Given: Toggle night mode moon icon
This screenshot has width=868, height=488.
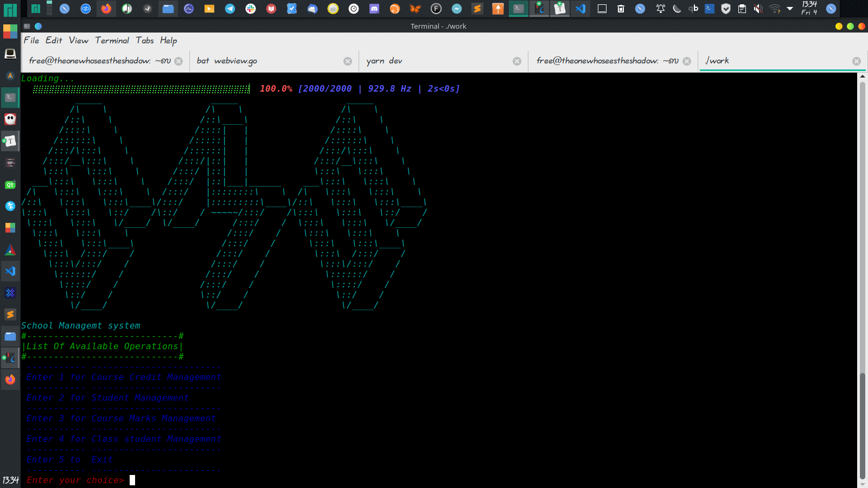Looking at the screenshot, I should (x=676, y=9).
